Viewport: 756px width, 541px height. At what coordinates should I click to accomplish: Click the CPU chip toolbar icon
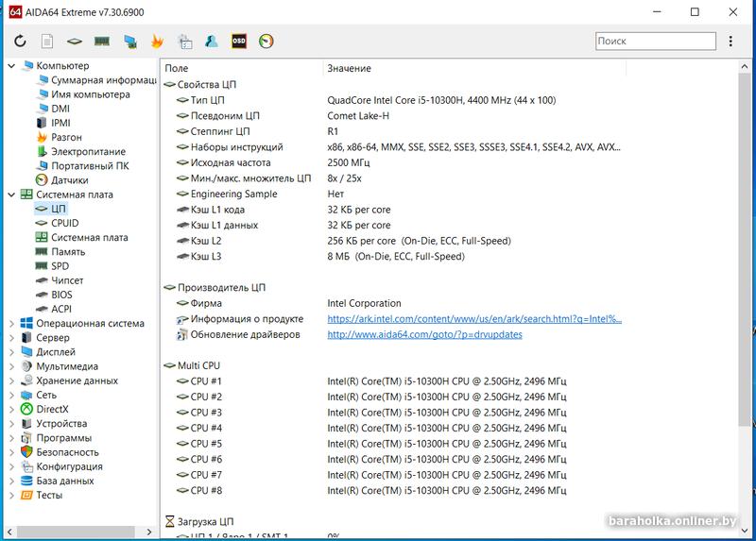75,42
